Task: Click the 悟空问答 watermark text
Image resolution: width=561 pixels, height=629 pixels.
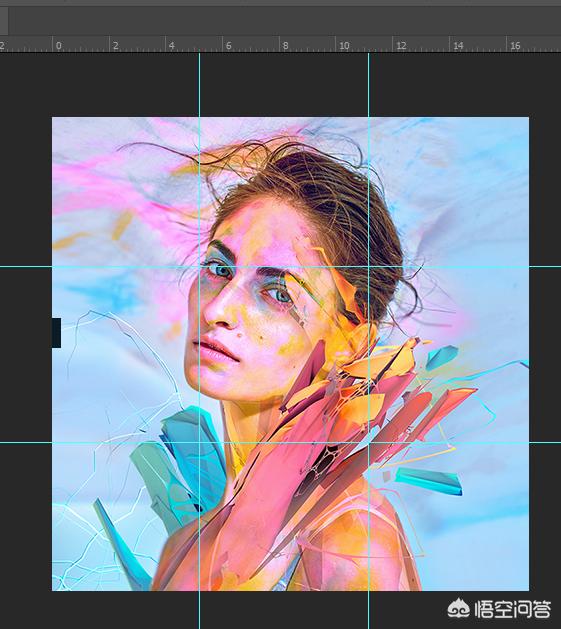Action: [513, 609]
